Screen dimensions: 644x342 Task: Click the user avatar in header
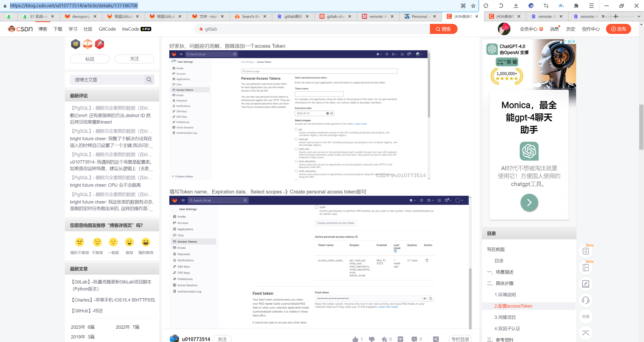click(x=504, y=29)
